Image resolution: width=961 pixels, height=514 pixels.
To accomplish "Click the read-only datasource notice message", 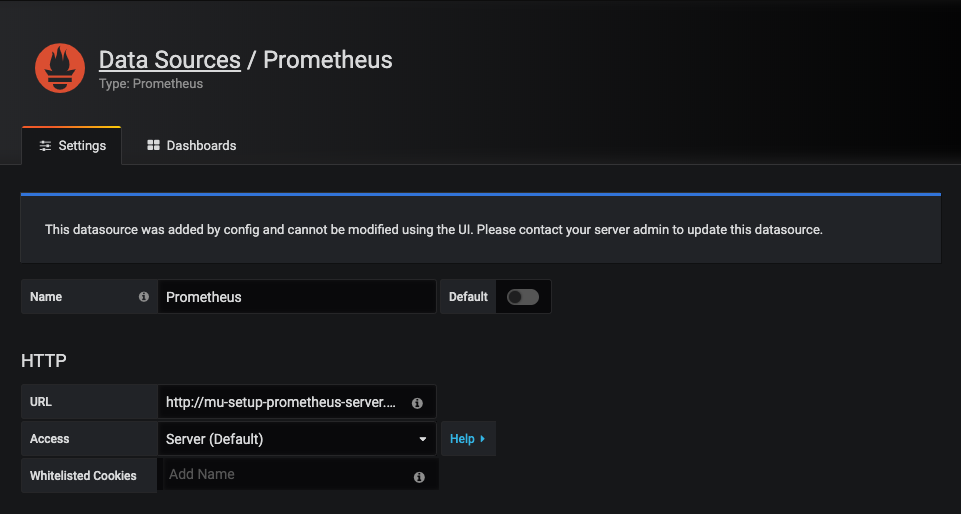I will click(433, 230).
